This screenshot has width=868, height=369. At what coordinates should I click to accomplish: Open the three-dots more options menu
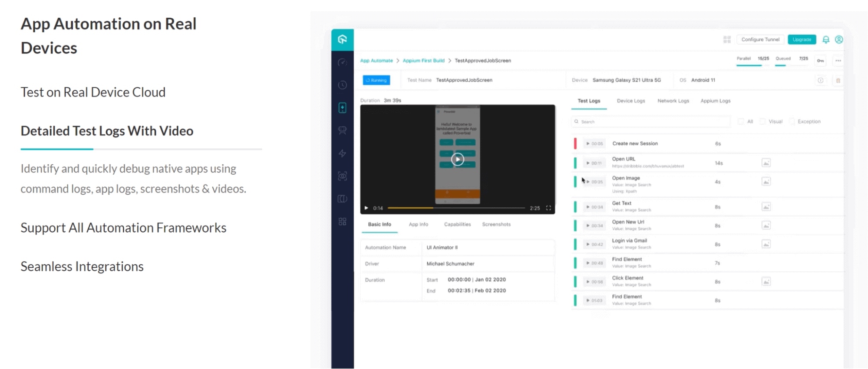(838, 61)
